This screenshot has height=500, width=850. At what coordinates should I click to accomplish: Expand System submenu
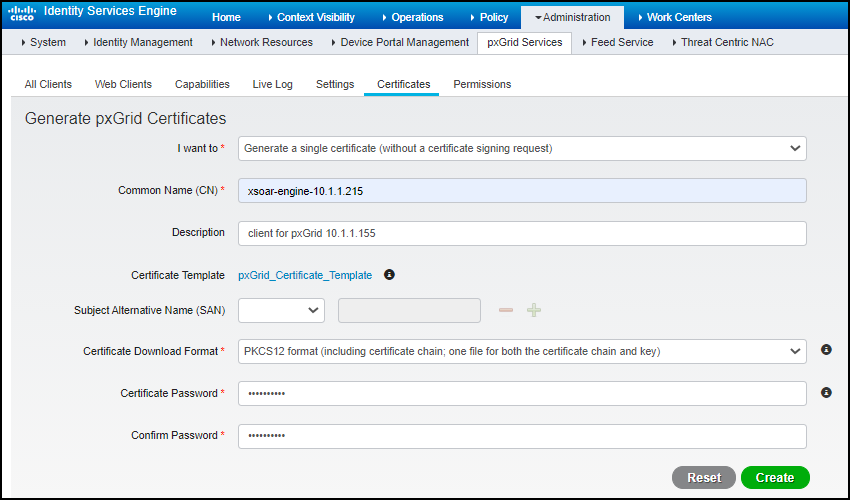(44, 42)
